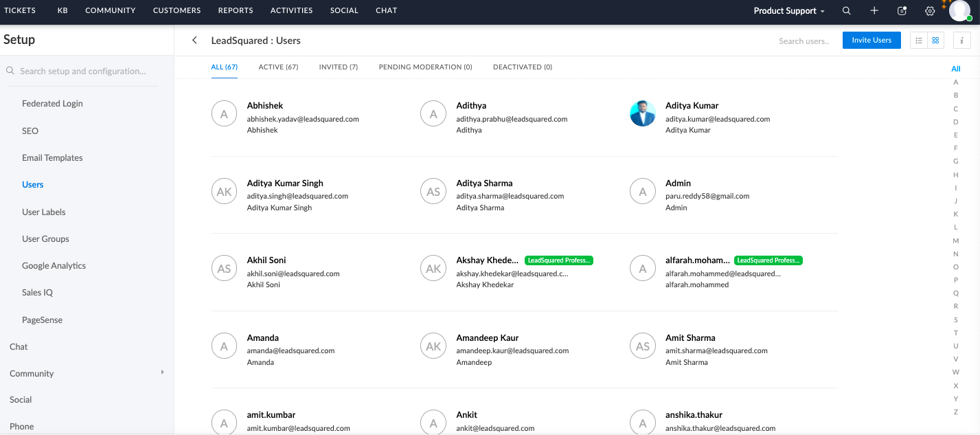980x435 pixels.
Task: Switch to list view layout
Action: point(919,41)
